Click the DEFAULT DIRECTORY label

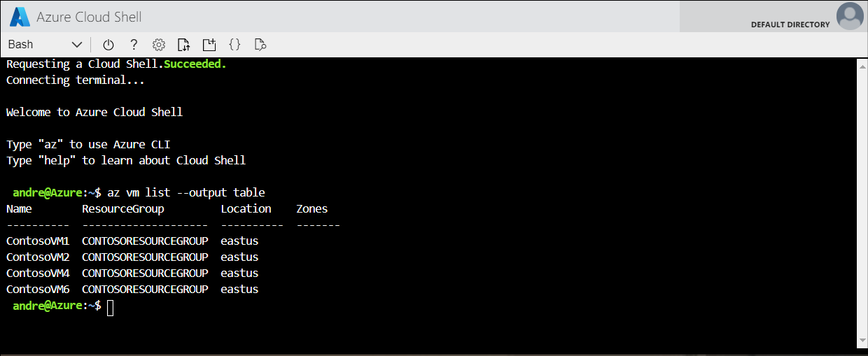tap(790, 24)
